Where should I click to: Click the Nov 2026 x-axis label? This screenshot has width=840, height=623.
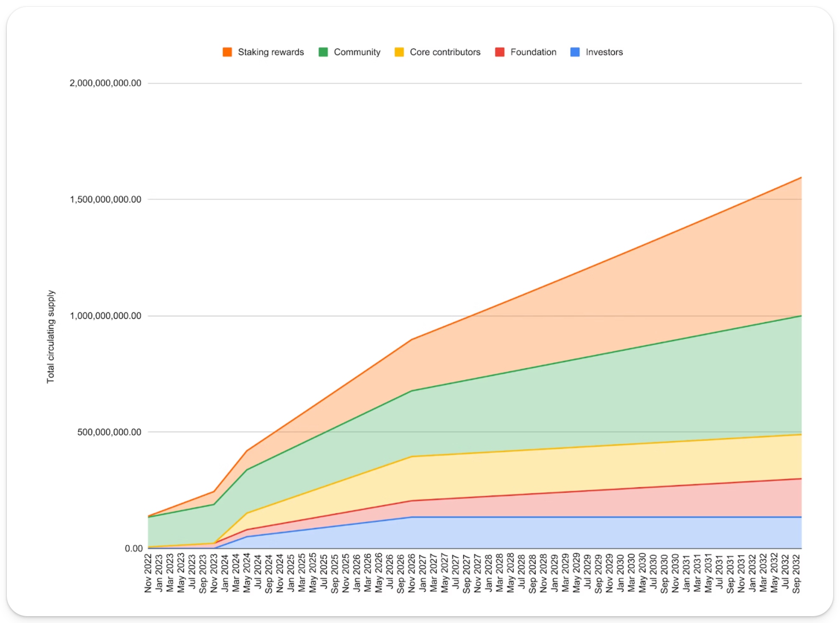point(412,573)
